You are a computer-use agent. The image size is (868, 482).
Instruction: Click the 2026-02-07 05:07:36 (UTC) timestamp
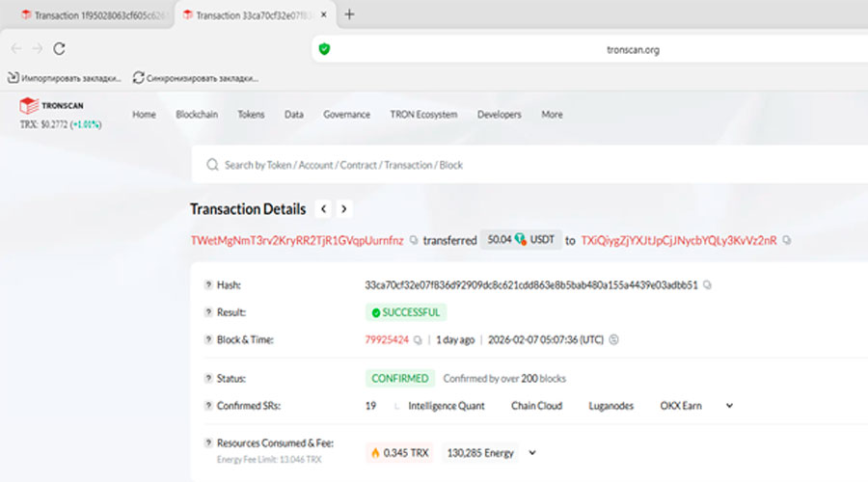[x=545, y=339]
